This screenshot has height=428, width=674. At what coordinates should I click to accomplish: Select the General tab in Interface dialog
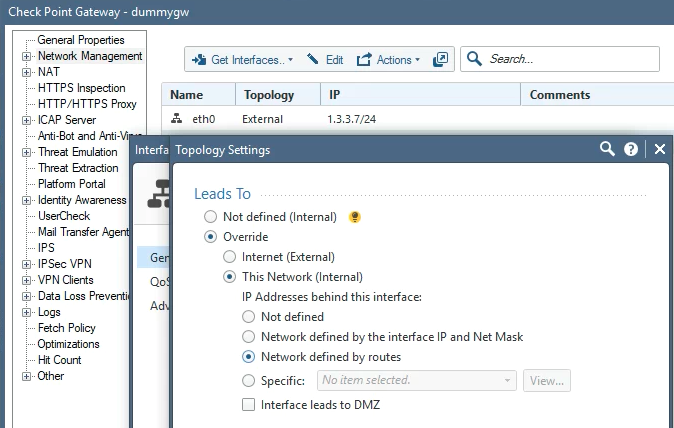pyautogui.click(x=153, y=257)
